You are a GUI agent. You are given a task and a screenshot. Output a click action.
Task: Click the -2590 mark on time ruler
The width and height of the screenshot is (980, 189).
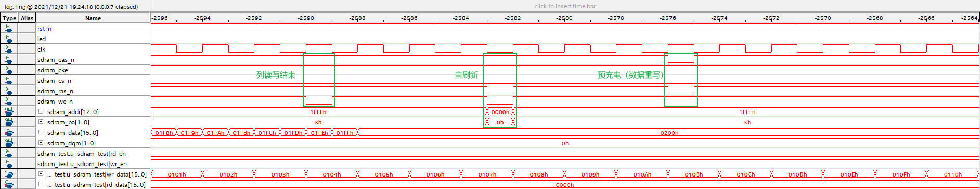pos(306,18)
